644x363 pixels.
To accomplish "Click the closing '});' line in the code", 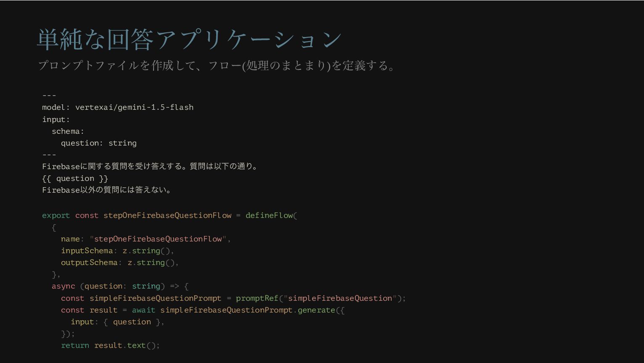I will coord(68,334).
